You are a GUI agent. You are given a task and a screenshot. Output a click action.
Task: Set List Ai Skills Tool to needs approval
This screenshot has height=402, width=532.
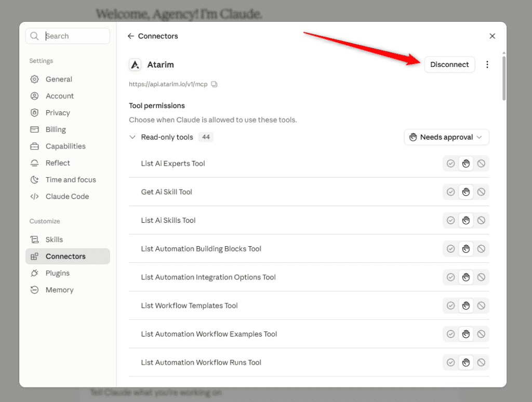(x=466, y=221)
